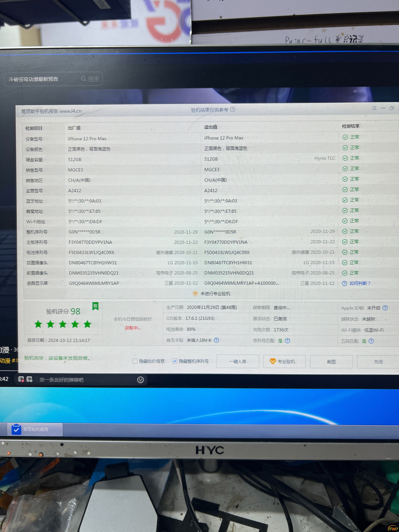399x532 pixels.
Task: Click the green 验 badge icon
Action: coord(96,306)
